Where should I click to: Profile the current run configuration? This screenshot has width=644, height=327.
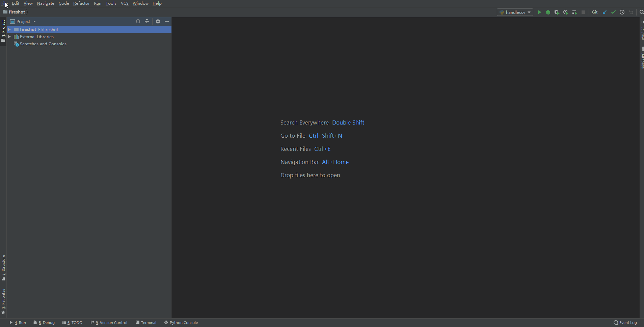point(565,12)
